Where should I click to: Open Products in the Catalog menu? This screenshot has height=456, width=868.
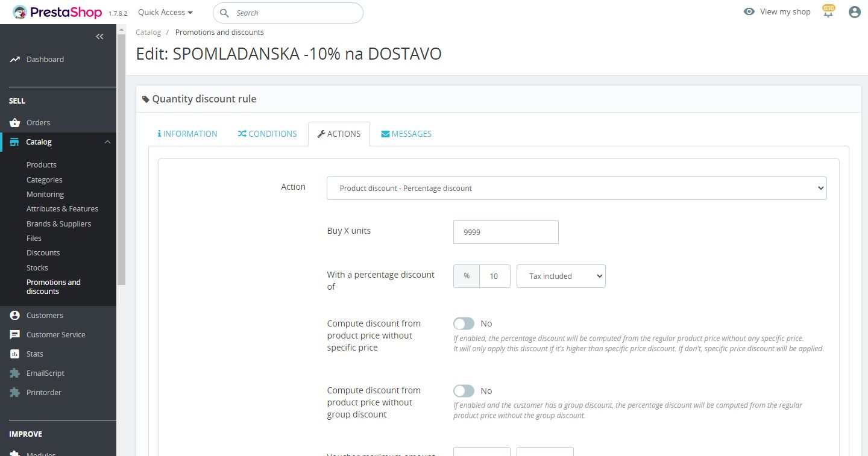(42, 165)
